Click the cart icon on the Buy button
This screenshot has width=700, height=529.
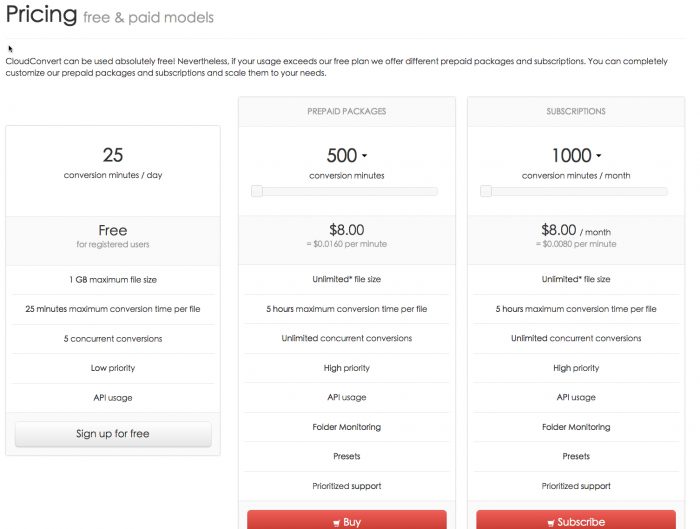(336, 522)
